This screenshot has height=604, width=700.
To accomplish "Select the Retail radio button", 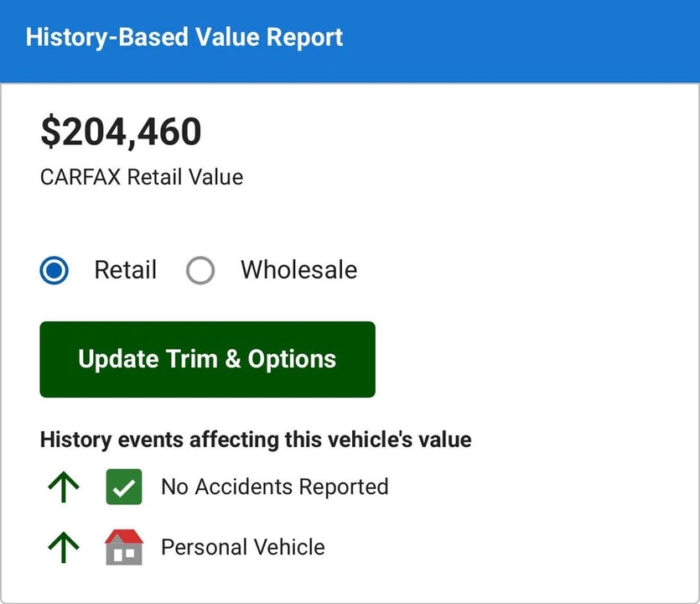I will click(x=54, y=270).
